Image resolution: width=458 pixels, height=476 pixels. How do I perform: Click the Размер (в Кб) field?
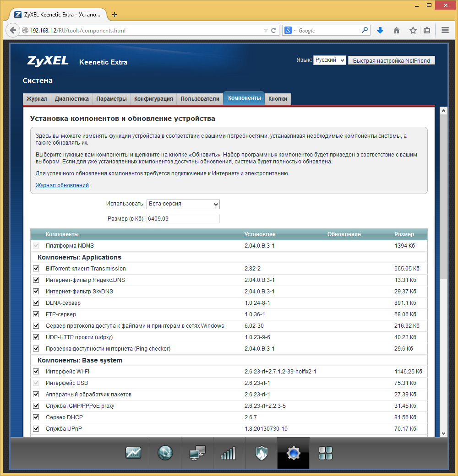click(x=183, y=219)
